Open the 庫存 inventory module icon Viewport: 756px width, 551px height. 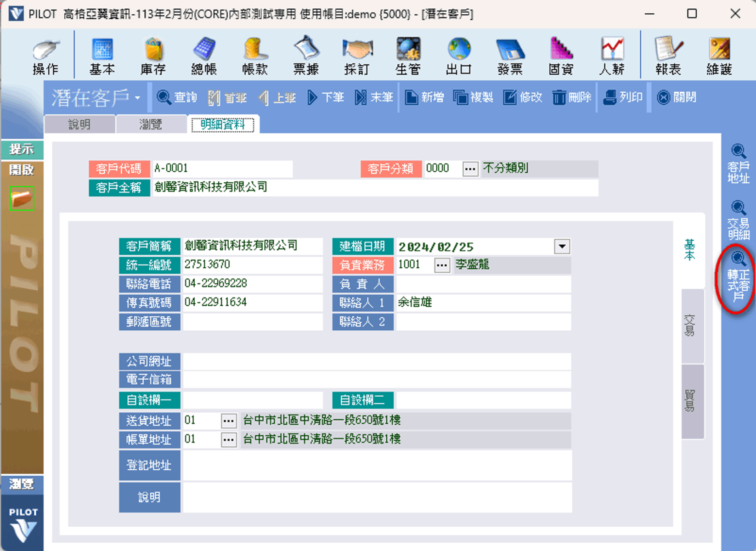click(153, 56)
